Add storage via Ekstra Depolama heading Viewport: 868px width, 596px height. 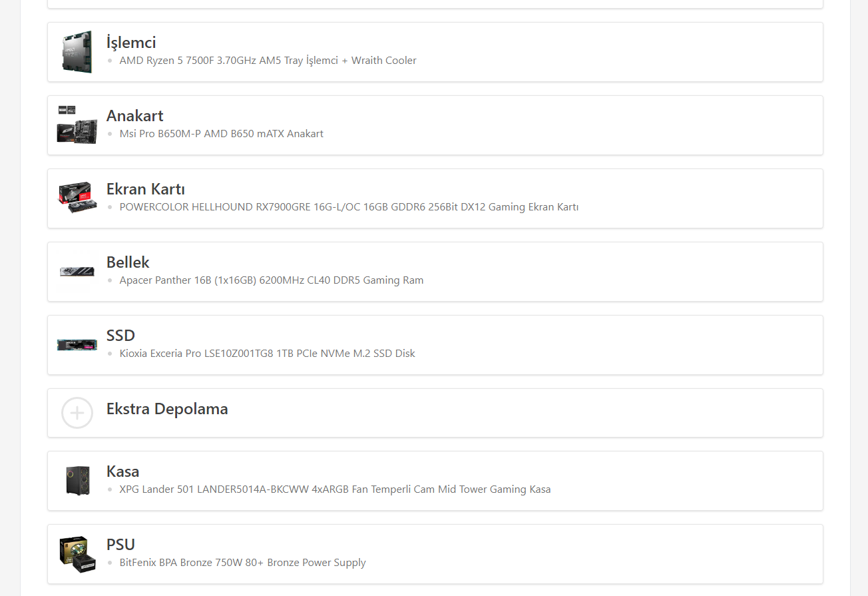(x=167, y=409)
